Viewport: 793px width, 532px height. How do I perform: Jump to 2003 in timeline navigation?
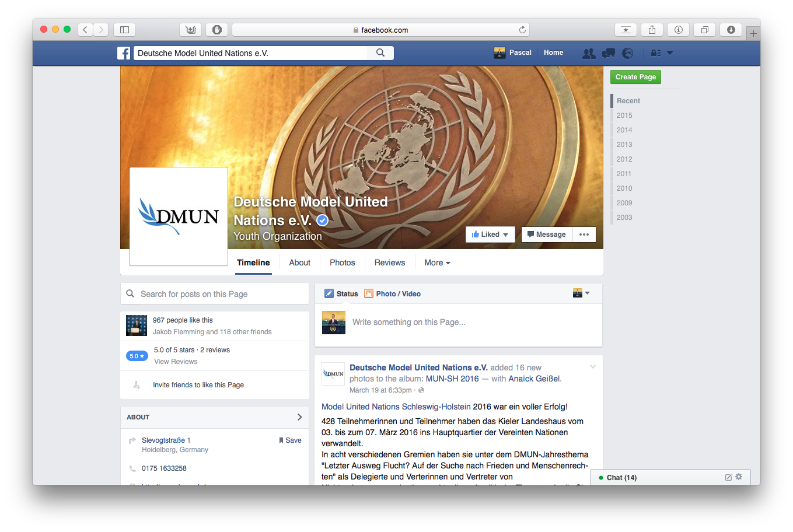pyautogui.click(x=624, y=218)
